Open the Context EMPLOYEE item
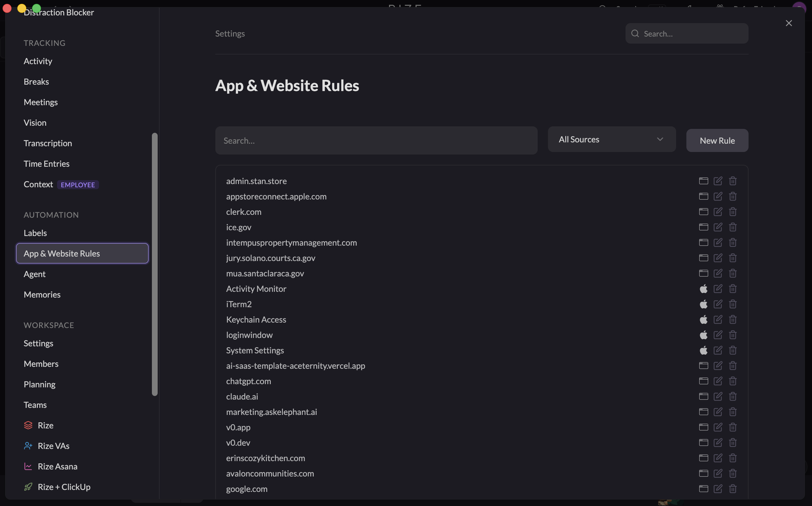This screenshot has width=812, height=506. point(61,184)
